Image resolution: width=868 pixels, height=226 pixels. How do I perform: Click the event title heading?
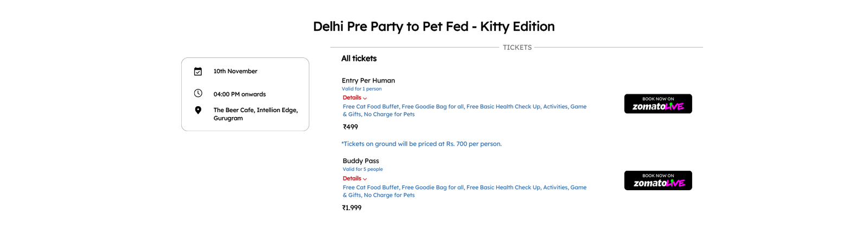[x=434, y=27]
